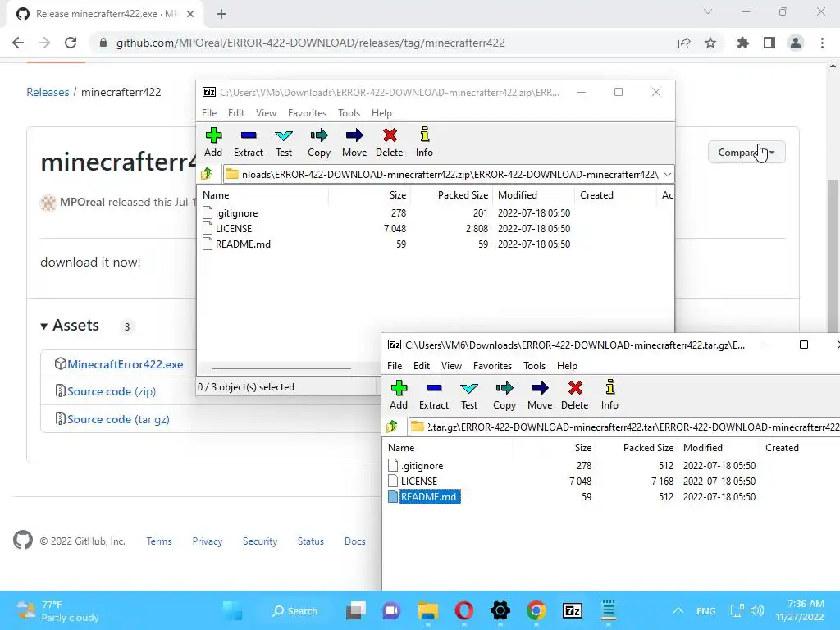Open the Compare dropdown on GitHub
The width and height of the screenshot is (840, 630).
pyautogui.click(x=746, y=152)
